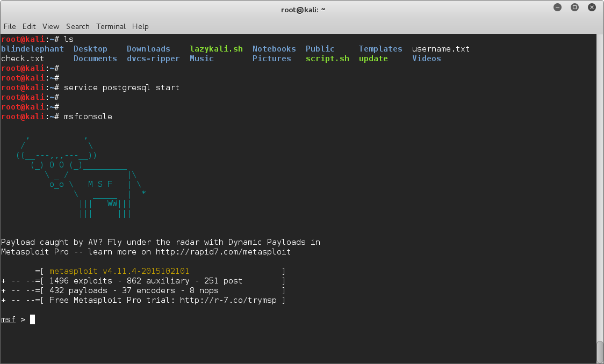Open the View menu
This screenshot has height=364, width=604.
pos(51,26)
